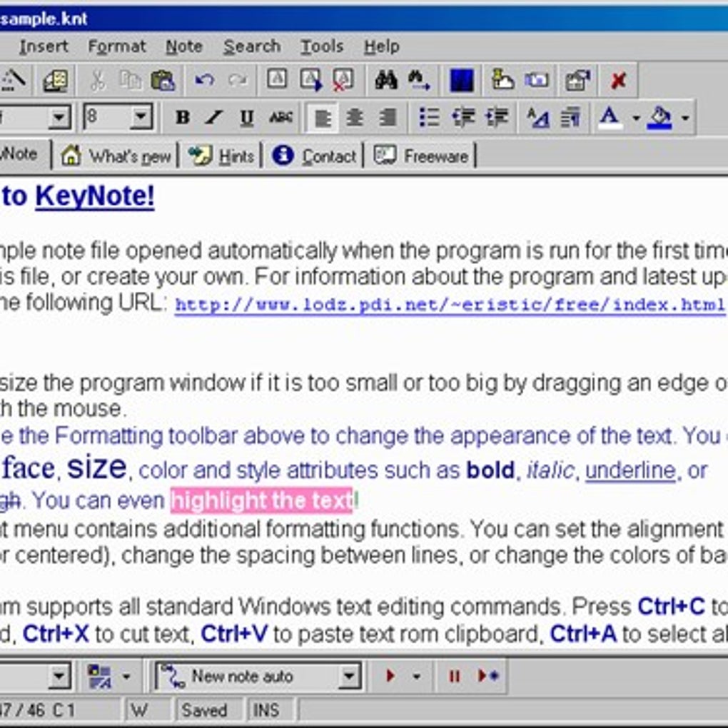Align text left
The height and width of the screenshot is (728, 728).
tap(322, 118)
